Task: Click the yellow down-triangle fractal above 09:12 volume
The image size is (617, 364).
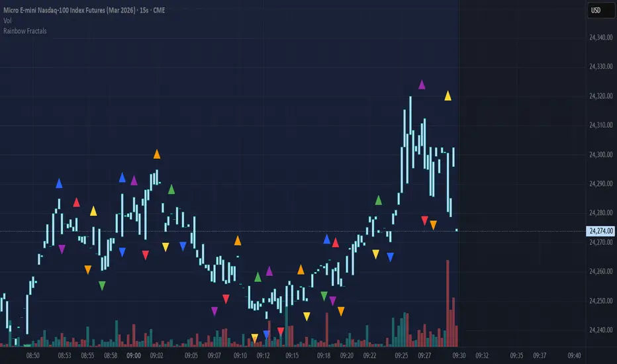Action: pos(255,338)
